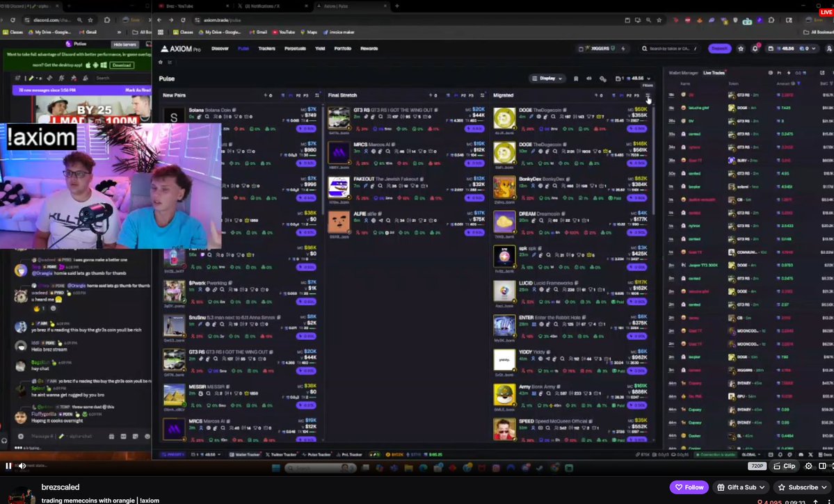Screen dimensions: 834x504
Task: Select P2 preset in New Pairs column
Action: point(298,96)
